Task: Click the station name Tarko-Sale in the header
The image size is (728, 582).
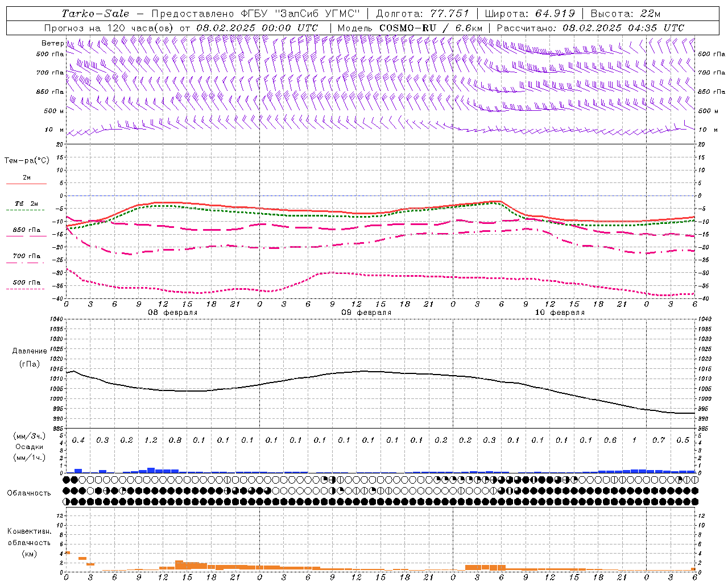Action: [x=96, y=14]
